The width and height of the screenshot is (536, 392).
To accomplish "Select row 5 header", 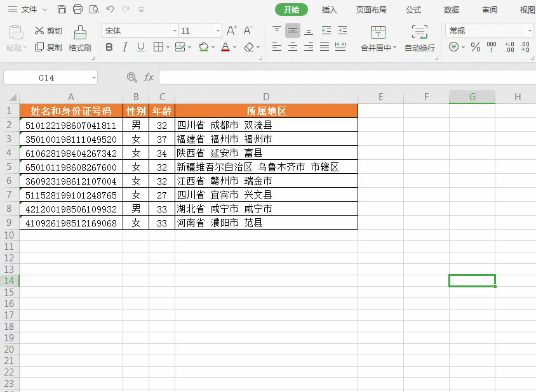I will (x=10, y=167).
